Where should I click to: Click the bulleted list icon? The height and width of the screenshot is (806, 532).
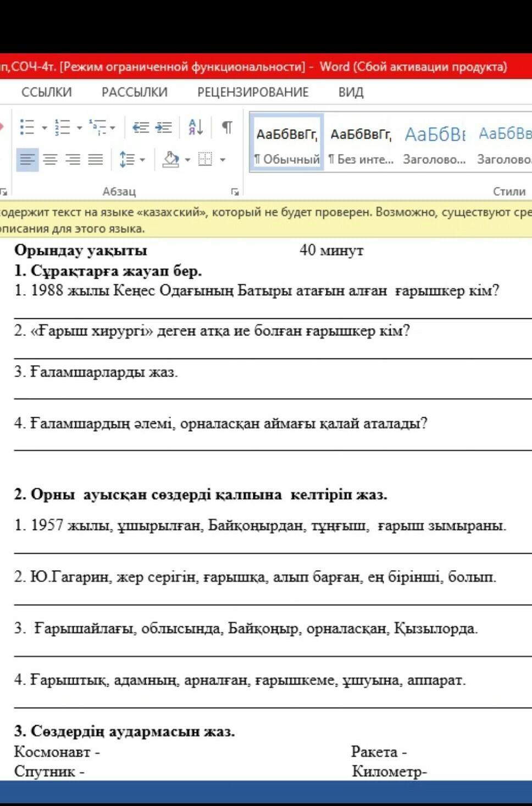(x=26, y=128)
